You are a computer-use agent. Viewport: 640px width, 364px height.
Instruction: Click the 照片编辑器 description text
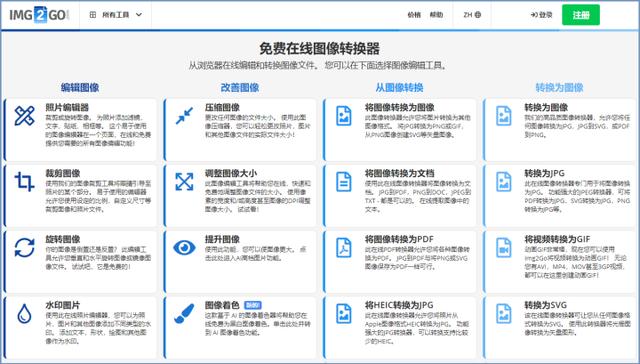(98, 130)
